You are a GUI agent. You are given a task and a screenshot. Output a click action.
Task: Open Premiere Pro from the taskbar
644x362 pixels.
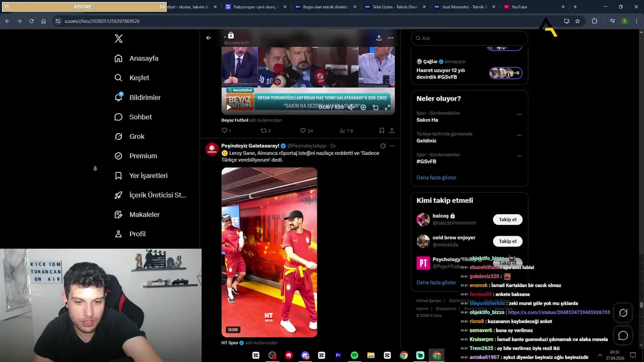[338, 355]
